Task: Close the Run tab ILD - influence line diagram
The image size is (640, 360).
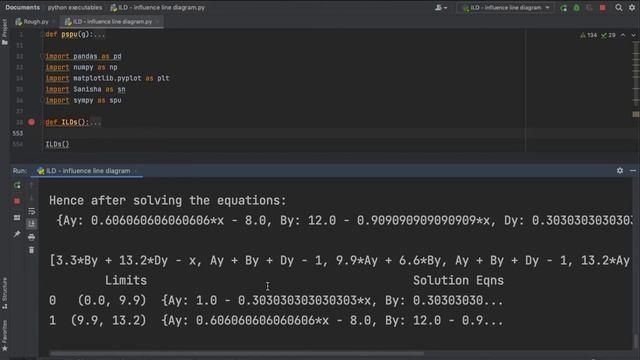Action: pos(136,171)
